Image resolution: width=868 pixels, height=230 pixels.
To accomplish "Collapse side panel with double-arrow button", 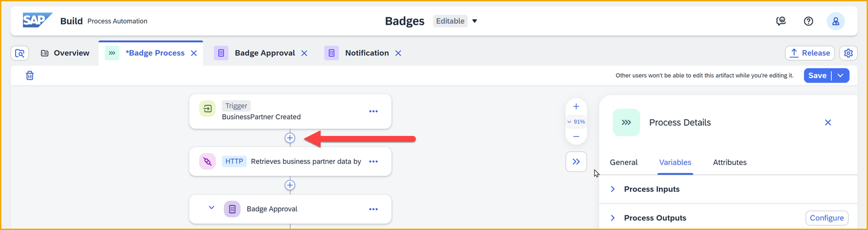I will [576, 161].
